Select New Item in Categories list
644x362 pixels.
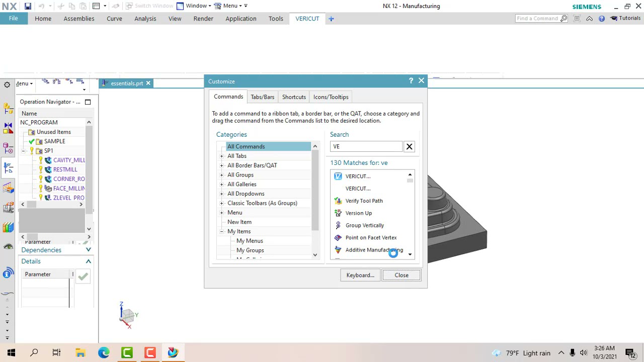point(239,222)
